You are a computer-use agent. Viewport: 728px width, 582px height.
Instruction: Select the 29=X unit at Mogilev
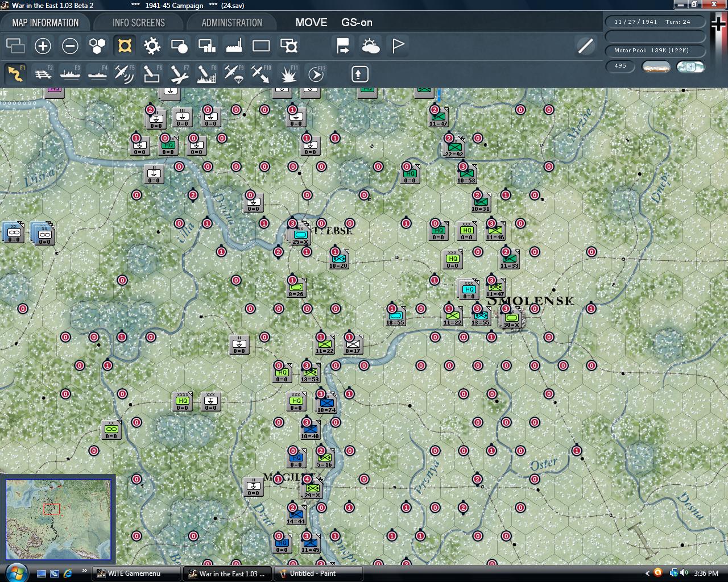(312, 489)
